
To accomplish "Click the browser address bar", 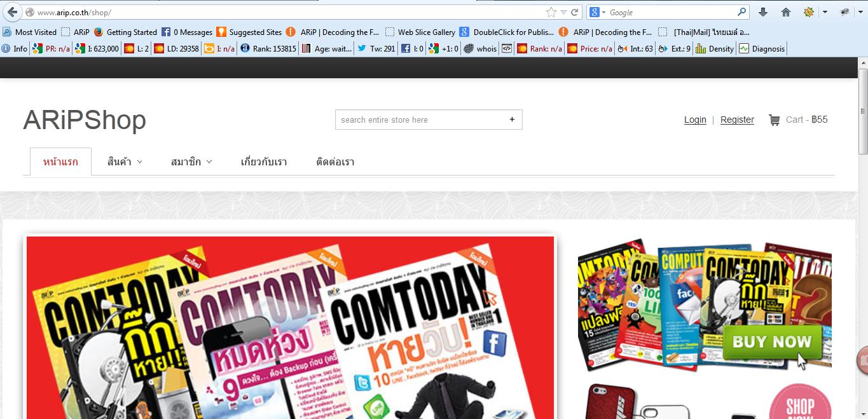I will point(289,13).
